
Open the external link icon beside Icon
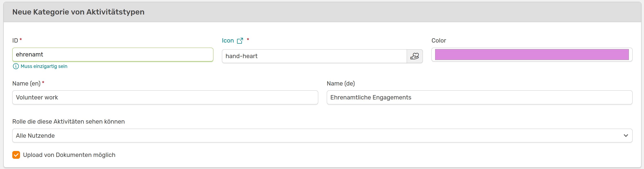tap(240, 41)
